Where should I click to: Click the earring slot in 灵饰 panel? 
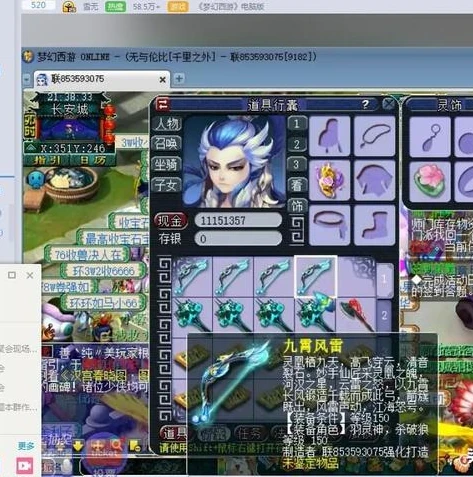pos(430,137)
